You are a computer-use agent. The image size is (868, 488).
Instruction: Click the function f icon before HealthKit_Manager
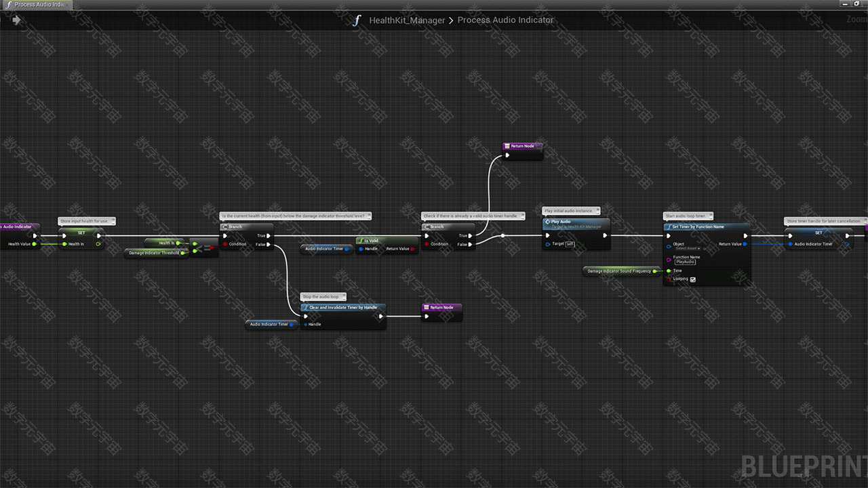(357, 20)
